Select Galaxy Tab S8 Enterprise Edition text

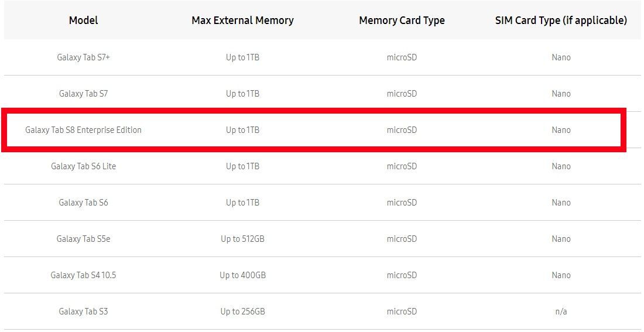point(83,130)
